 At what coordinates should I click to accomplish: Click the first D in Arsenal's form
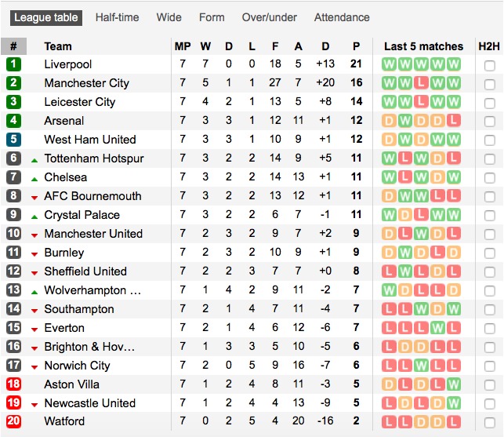(x=389, y=121)
